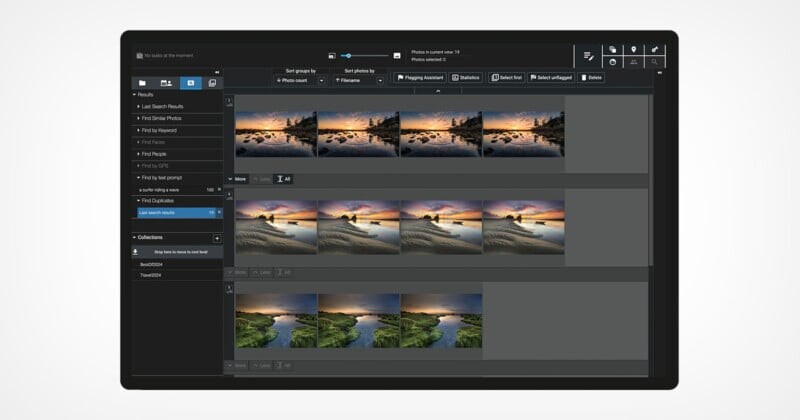The height and width of the screenshot is (420, 800).
Task: Click the small image icon left of zoom slider
Action: pos(332,55)
